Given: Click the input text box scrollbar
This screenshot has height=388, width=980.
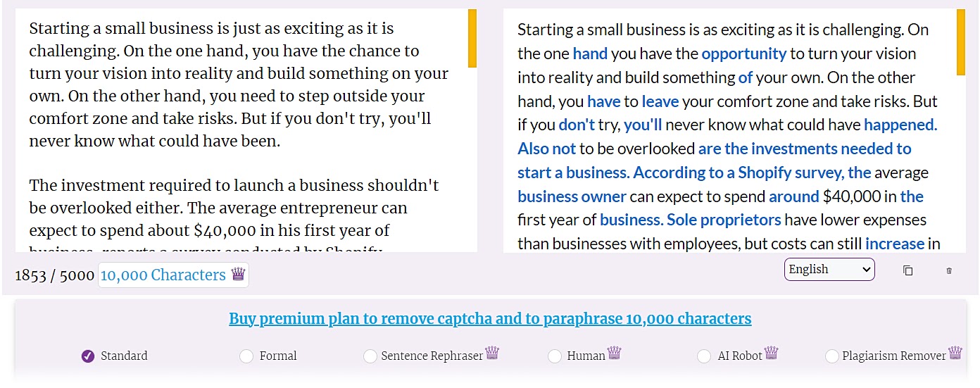Looking at the screenshot, I should click(x=472, y=39).
